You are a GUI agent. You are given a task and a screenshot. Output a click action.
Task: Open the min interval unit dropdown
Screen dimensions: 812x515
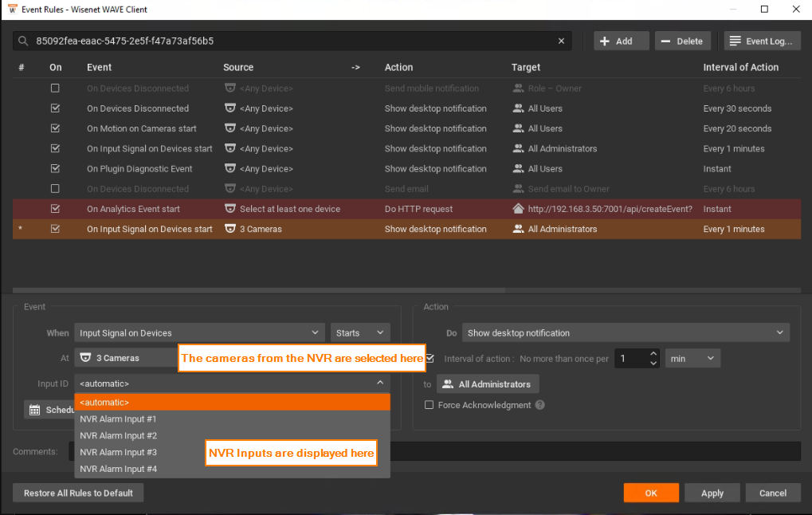point(692,359)
